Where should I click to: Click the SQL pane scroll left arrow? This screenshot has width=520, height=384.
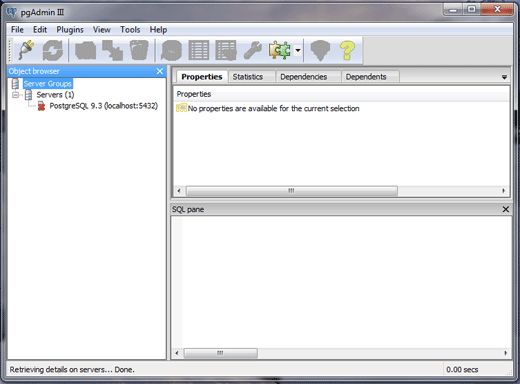coord(177,353)
